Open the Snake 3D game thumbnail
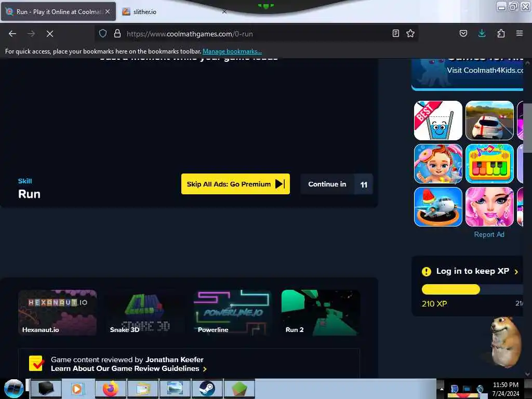This screenshot has width=532, height=399. point(145,312)
